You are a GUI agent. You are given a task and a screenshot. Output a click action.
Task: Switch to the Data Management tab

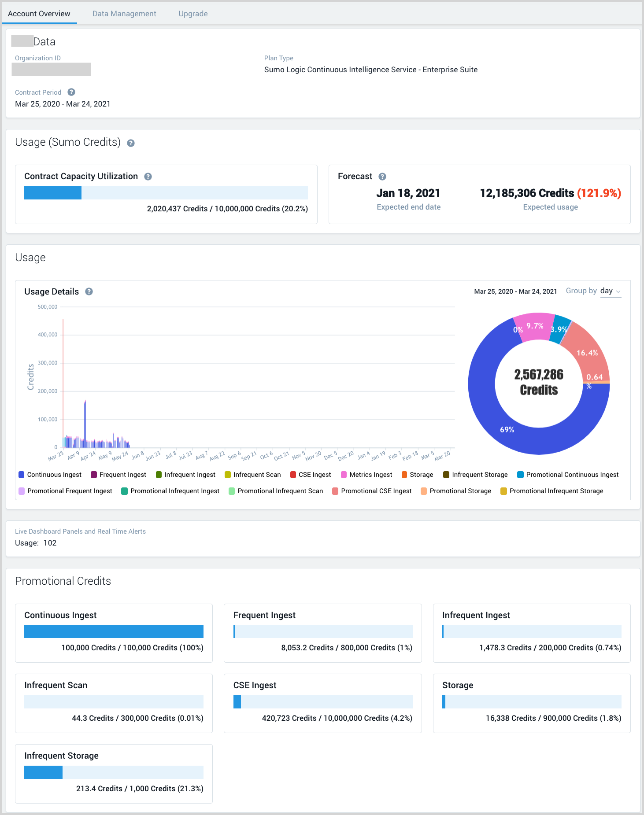(x=124, y=14)
